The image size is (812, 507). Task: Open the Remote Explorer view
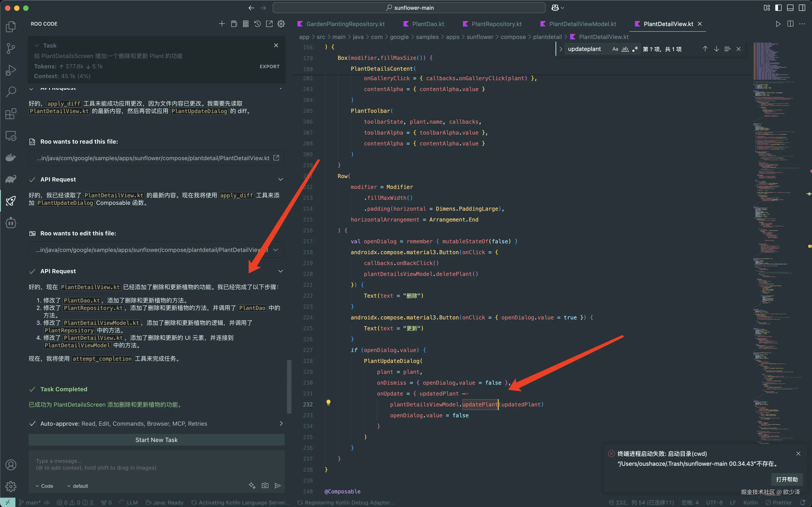[11, 136]
